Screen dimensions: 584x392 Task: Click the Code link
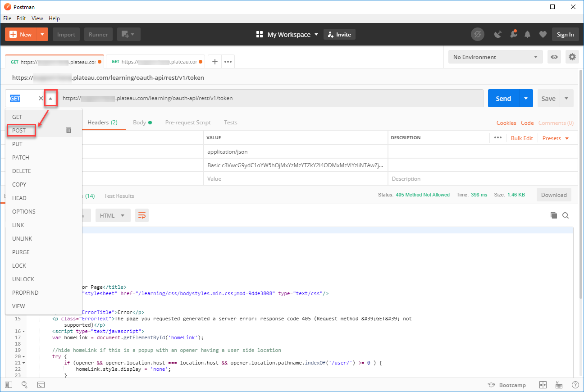click(x=527, y=123)
